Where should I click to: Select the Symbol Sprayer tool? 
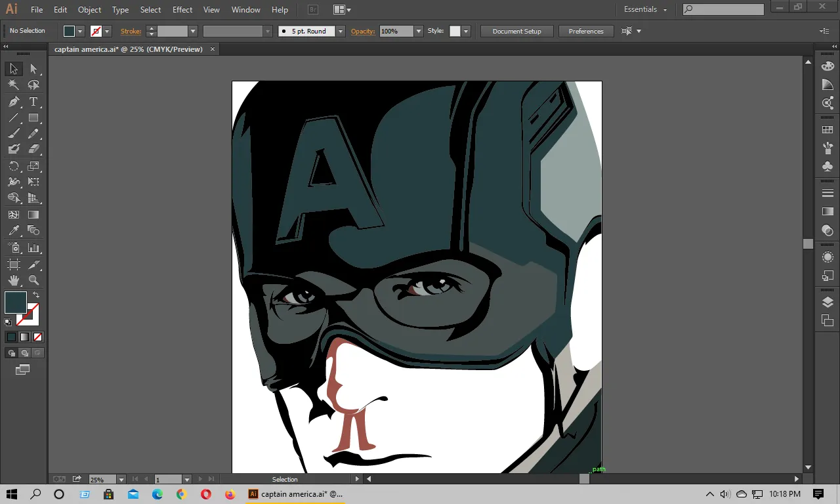coord(14,248)
